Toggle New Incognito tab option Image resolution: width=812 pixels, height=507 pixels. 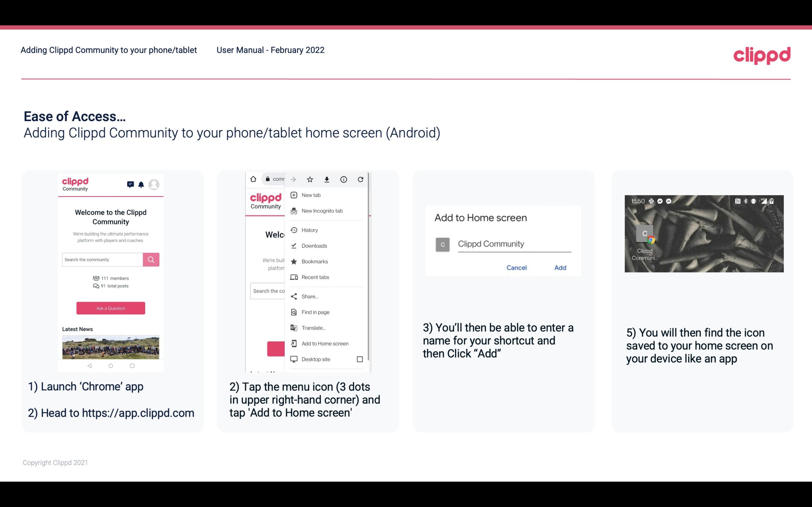[x=322, y=211]
